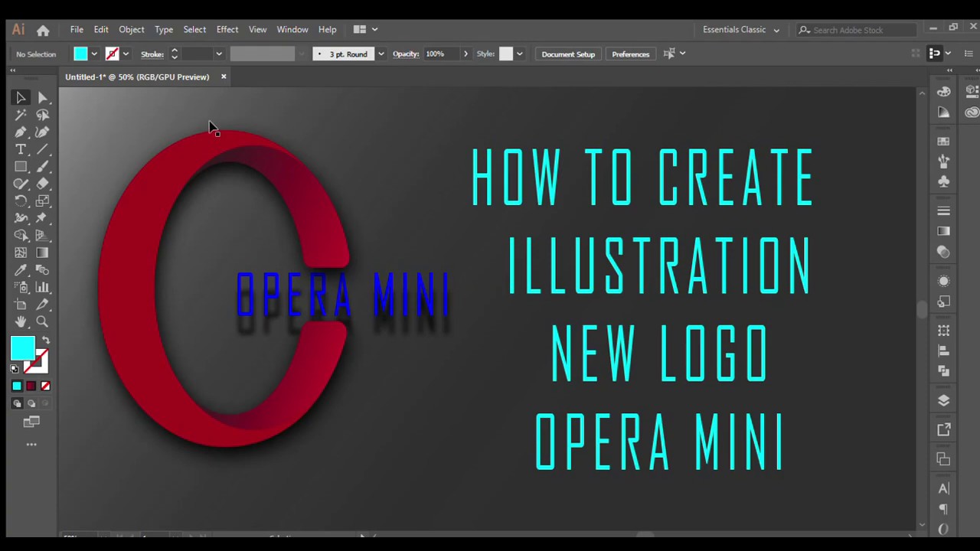Image resolution: width=980 pixels, height=551 pixels.
Task: Open the Character panel icon
Action: tap(943, 488)
